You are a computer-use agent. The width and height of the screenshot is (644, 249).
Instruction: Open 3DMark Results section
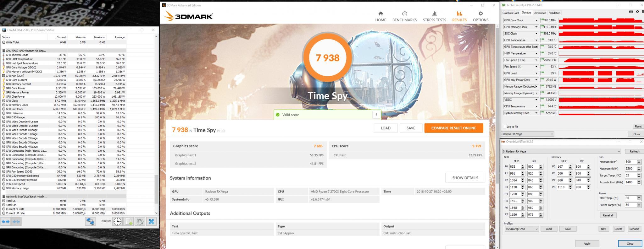[459, 17]
